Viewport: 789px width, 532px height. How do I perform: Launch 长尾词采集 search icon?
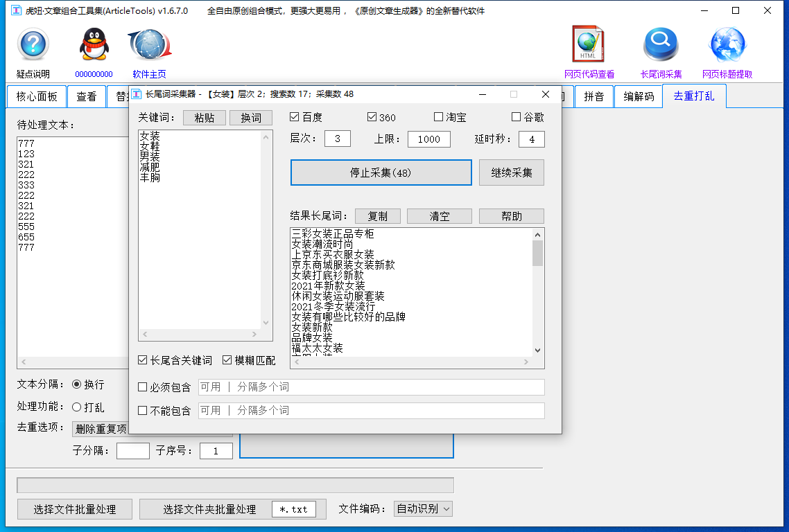661,44
